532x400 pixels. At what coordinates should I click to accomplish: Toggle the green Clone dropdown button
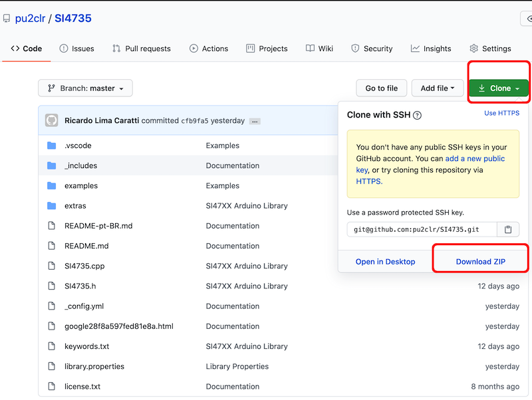coord(499,88)
